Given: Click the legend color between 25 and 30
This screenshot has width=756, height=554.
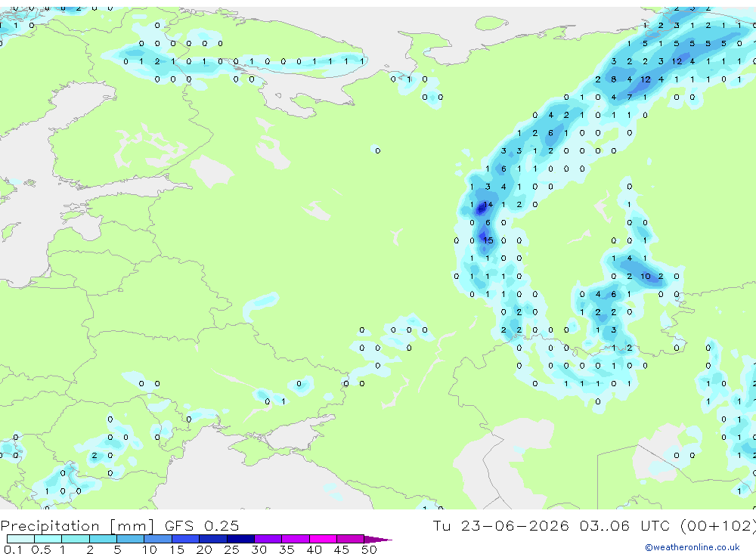Looking at the screenshot, I should pyautogui.click(x=240, y=539).
